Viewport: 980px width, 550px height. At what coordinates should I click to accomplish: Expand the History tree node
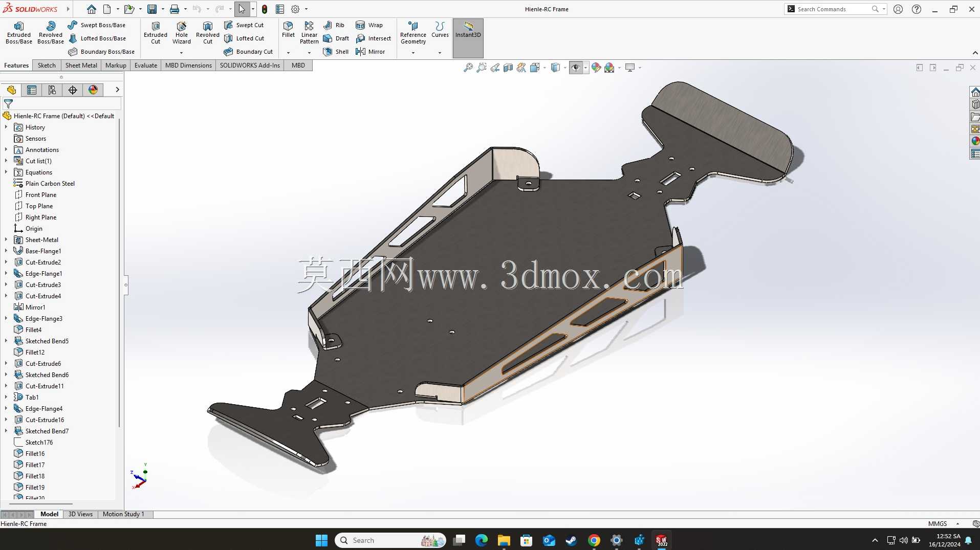[x=6, y=127]
